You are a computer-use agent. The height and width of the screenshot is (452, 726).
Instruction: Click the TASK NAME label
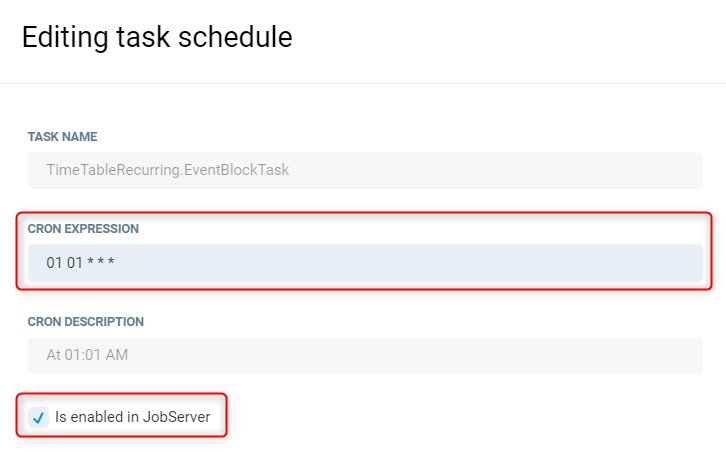[x=62, y=136]
